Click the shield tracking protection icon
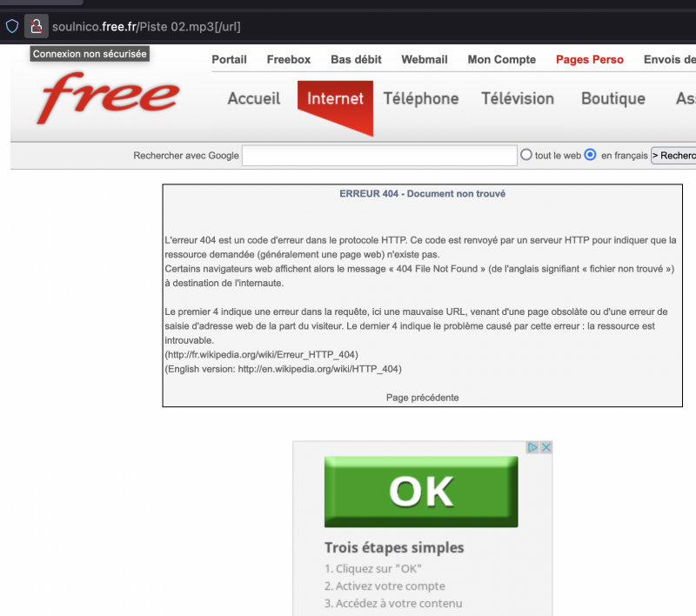Screen dimensions: 696x616 (12, 26)
